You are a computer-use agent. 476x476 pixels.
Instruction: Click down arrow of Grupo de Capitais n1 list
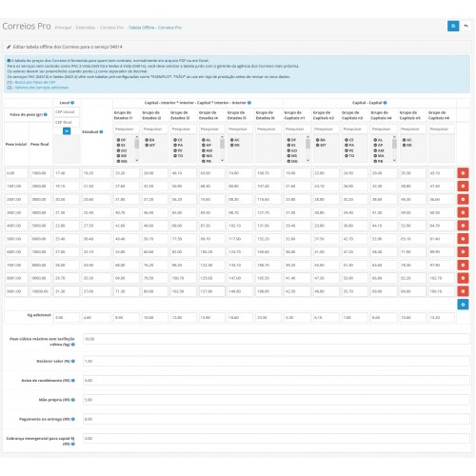click(307, 160)
